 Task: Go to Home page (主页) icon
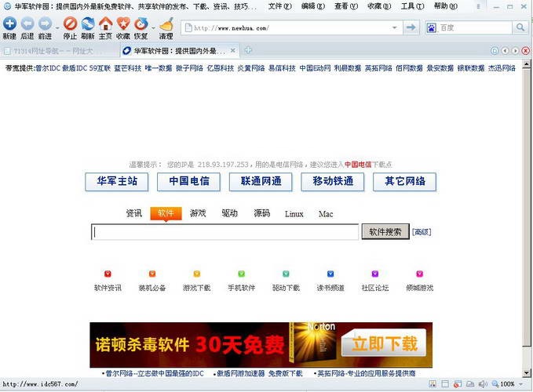[x=105, y=24]
